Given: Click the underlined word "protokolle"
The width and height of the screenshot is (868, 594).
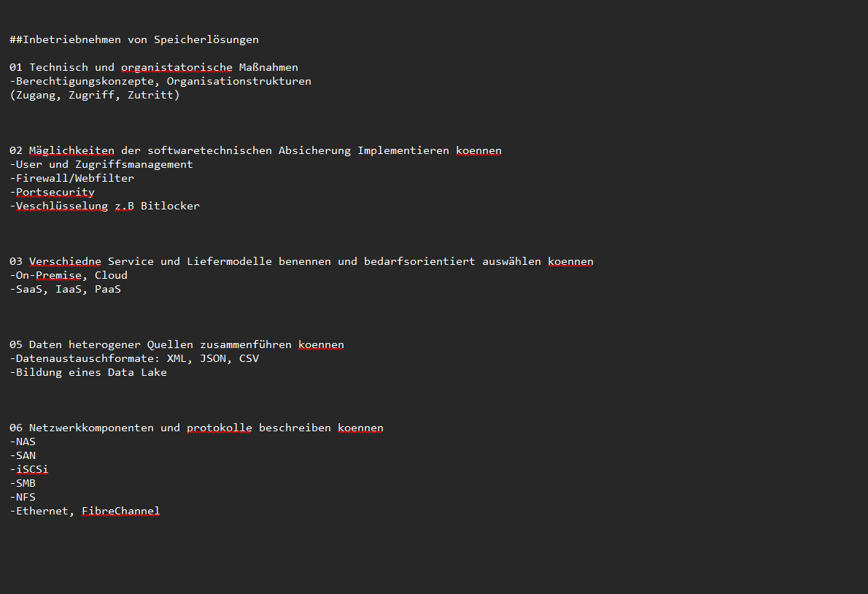Looking at the screenshot, I should coord(219,428).
